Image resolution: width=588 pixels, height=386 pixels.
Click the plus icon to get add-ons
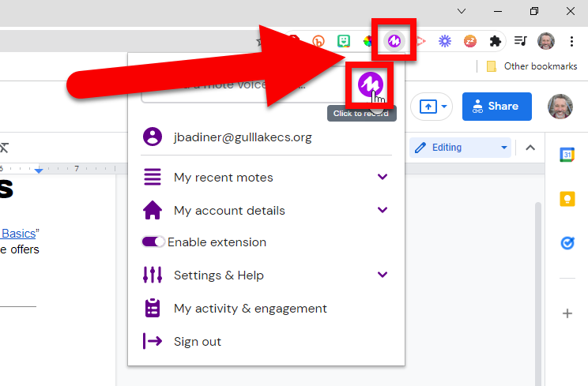[567, 313]
